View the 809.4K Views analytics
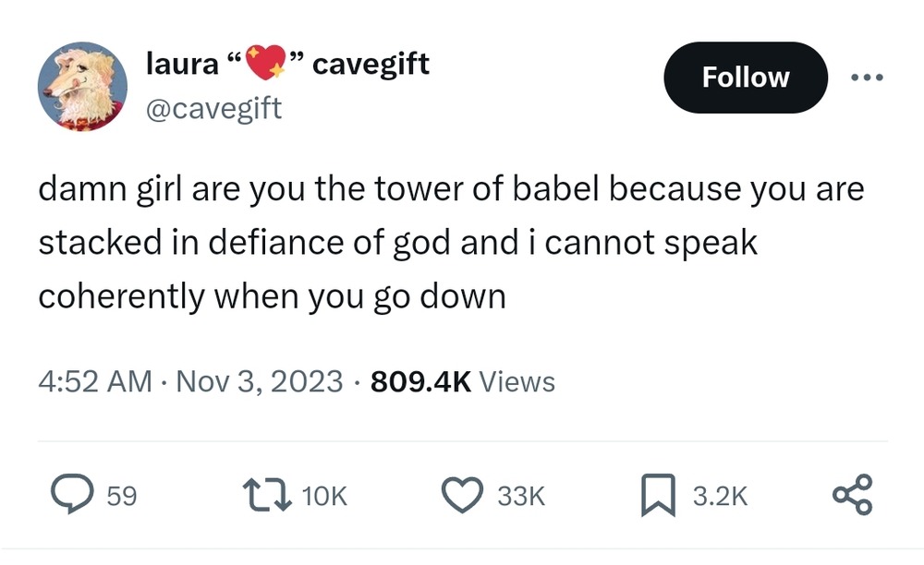This screenshot has height=565, width=924. 463,381
